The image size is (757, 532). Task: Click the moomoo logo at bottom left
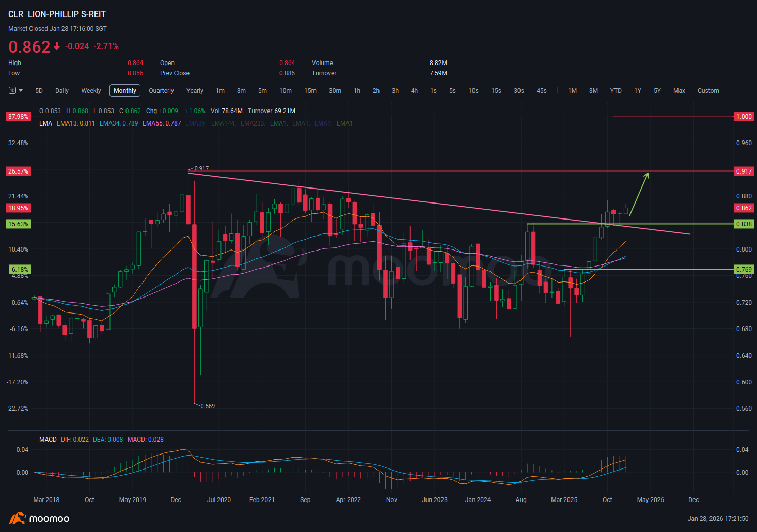pos(39,519)
